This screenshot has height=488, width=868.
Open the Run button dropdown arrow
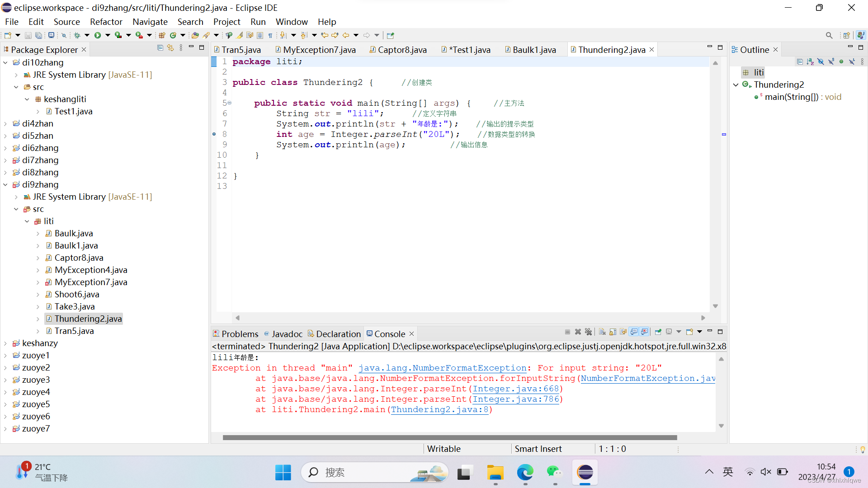(x=108, y=35)
